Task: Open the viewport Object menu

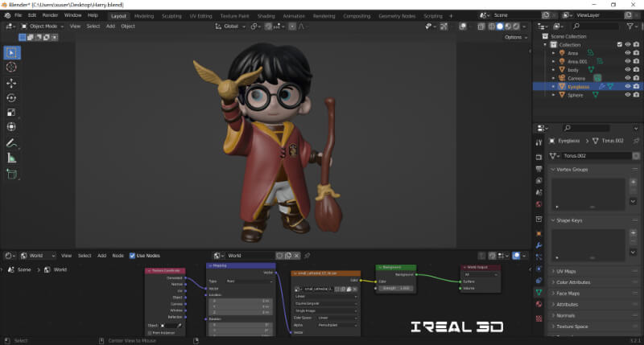Action: [128, 27]
